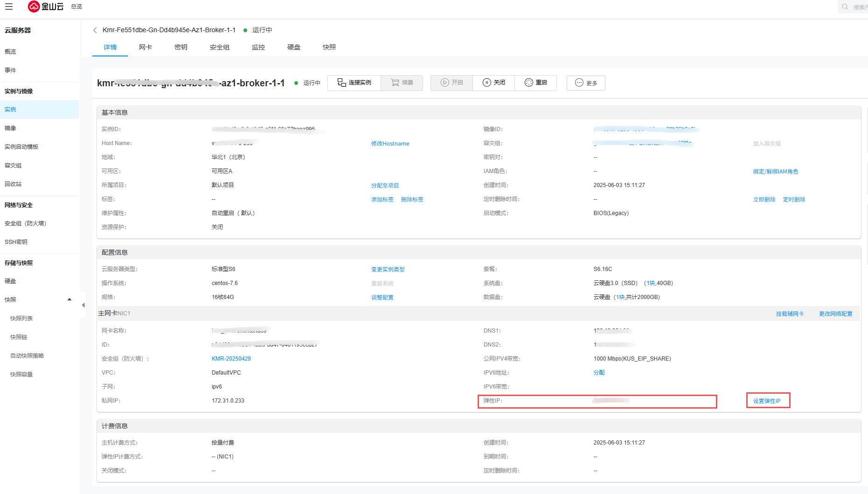
Task: Click 变更实例类型 to change instance type
Action: [x=388, y=270]
